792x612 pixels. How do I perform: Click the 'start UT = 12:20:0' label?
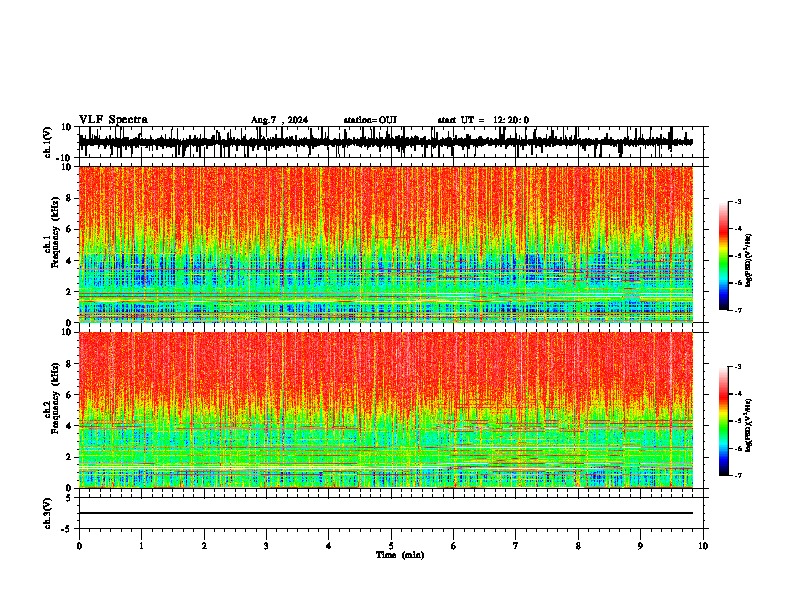tap(483, 120)
